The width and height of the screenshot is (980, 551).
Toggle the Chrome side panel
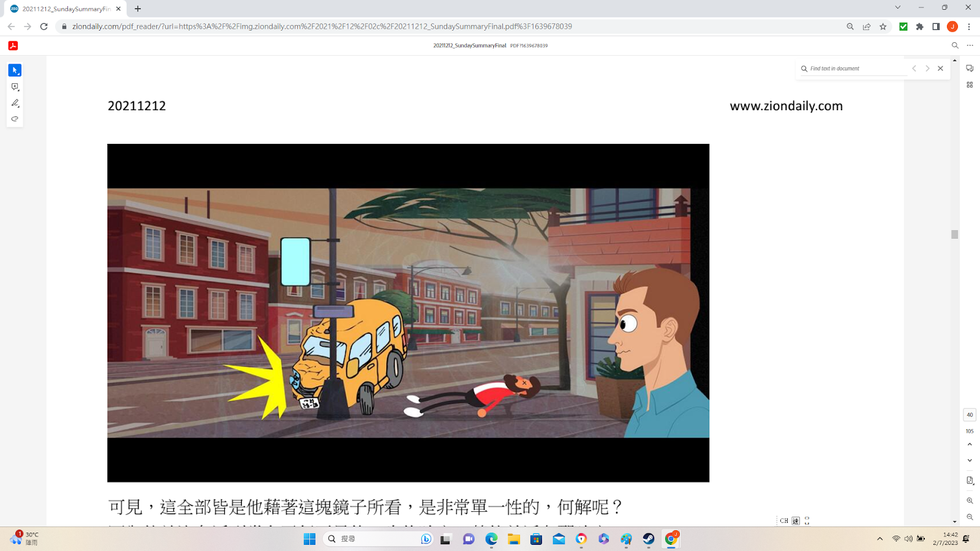936,26
